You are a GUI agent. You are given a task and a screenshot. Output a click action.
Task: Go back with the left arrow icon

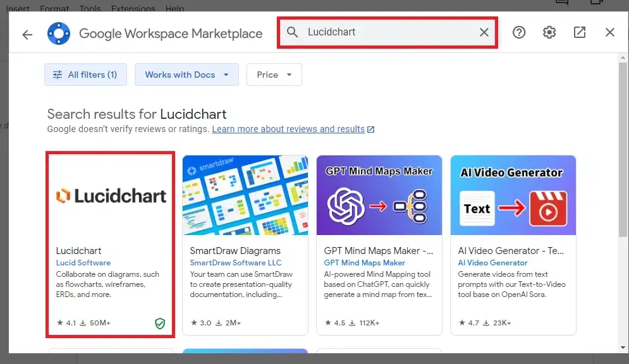(27, 35)
